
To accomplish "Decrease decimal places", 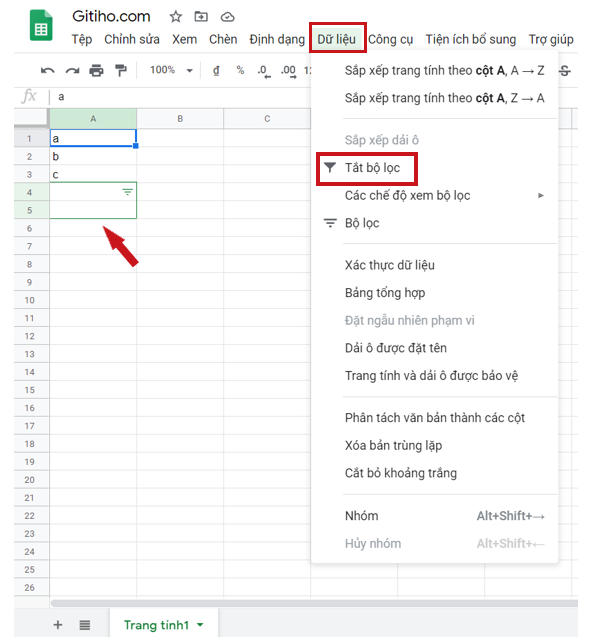I will pyautogui.click(x=263, y=72).
